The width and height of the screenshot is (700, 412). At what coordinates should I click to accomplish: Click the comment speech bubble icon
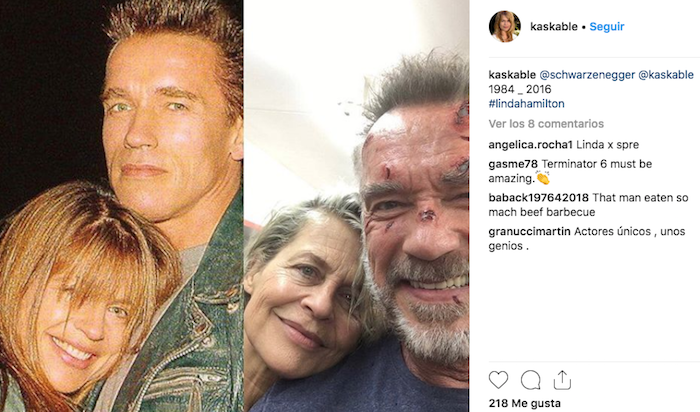[x=530, y=380]
